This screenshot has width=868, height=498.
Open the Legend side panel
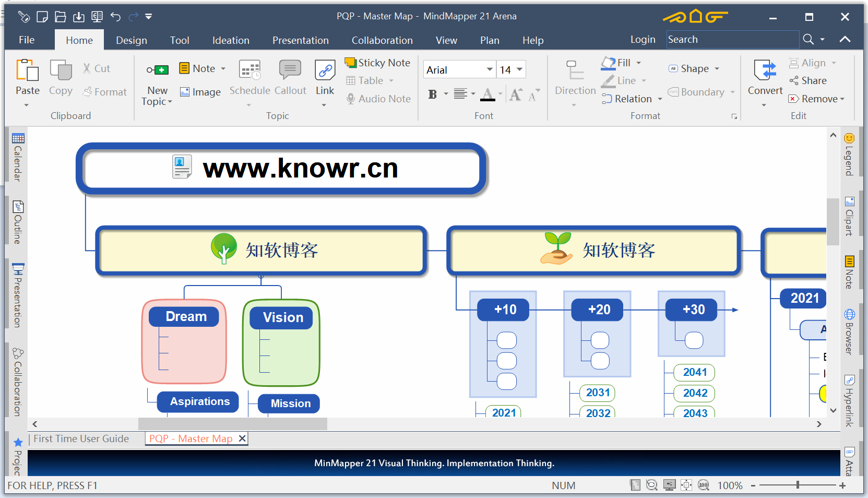tap(849, 155)
